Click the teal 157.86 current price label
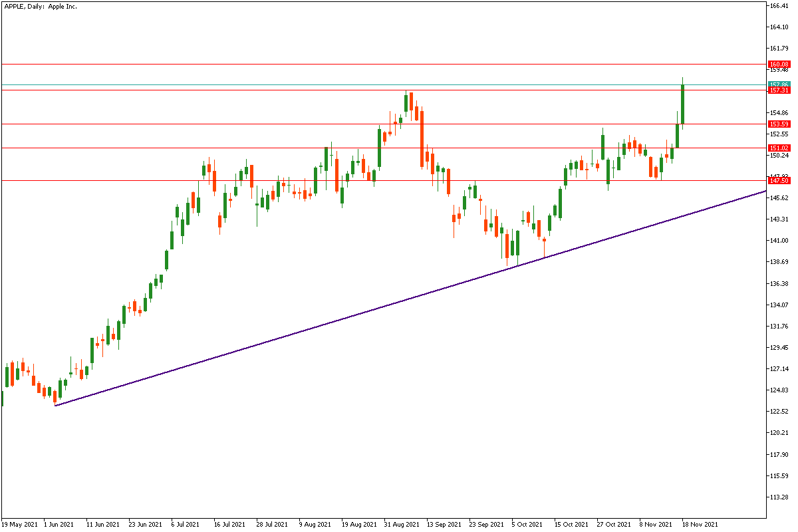Viewport: 798px width, 532px height. [778, 84]
